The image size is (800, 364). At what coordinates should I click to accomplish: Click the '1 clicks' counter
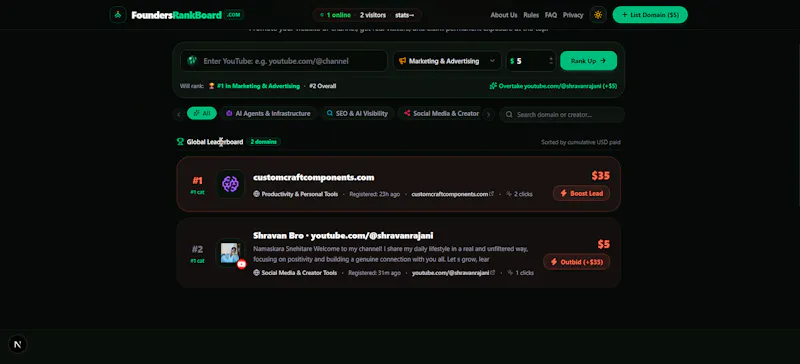(x=520, y=273)
